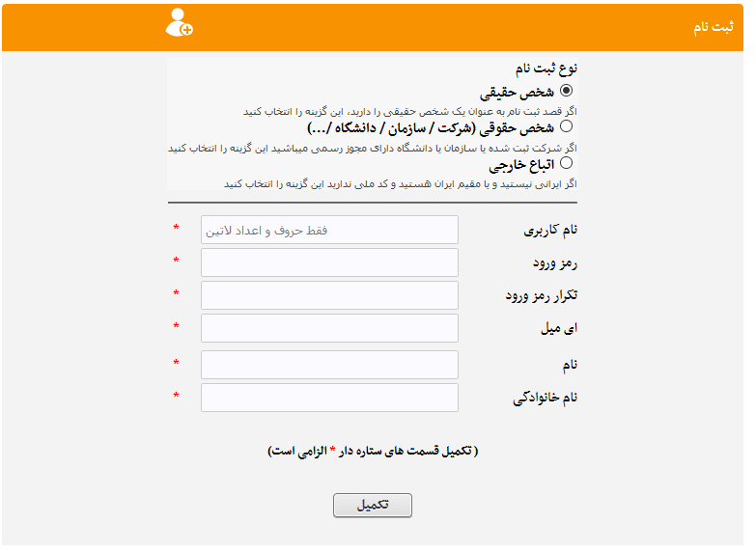The image size is (756, 551).
Task: Click the 'تکرار رمز ورود' label text
Action: 541,296
